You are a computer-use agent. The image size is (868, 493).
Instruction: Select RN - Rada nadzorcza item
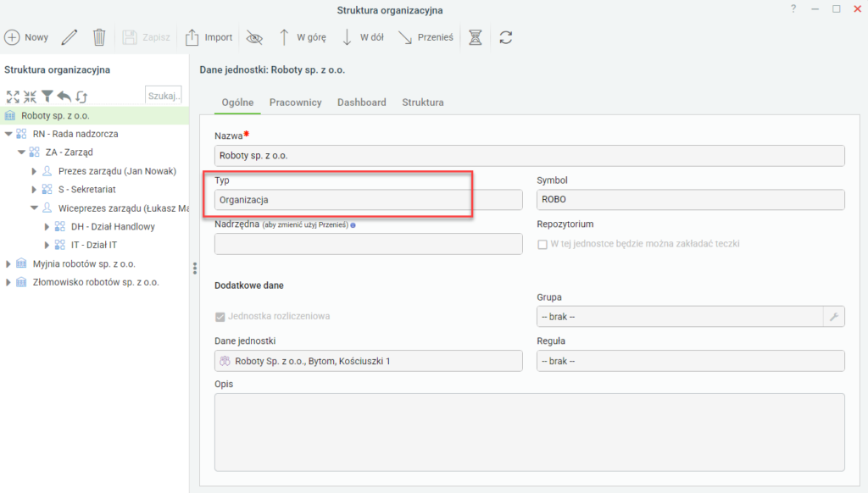[x=75, y=134]
